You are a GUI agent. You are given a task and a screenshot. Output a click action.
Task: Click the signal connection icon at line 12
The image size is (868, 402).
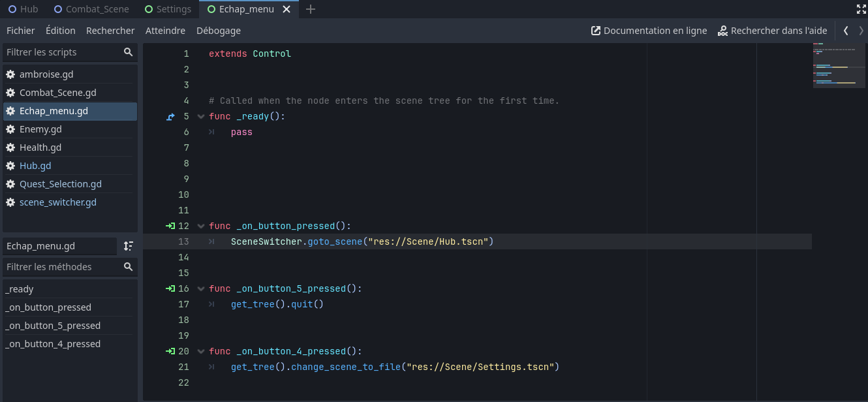[x=171, y=226]
